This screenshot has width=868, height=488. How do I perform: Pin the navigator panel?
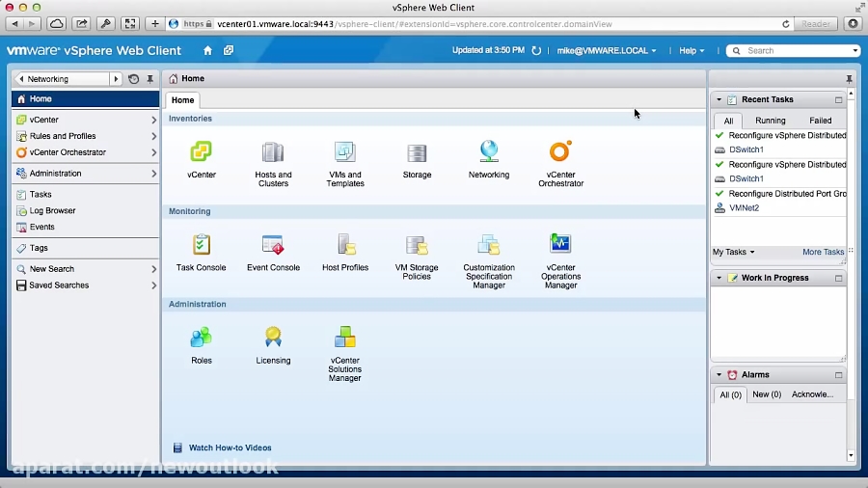[x=150, y=79]
